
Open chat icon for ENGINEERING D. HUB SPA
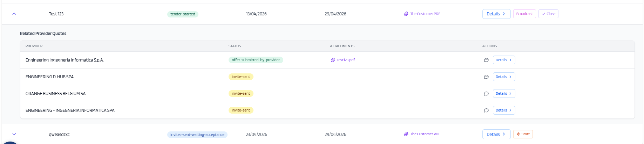point(486,77)
